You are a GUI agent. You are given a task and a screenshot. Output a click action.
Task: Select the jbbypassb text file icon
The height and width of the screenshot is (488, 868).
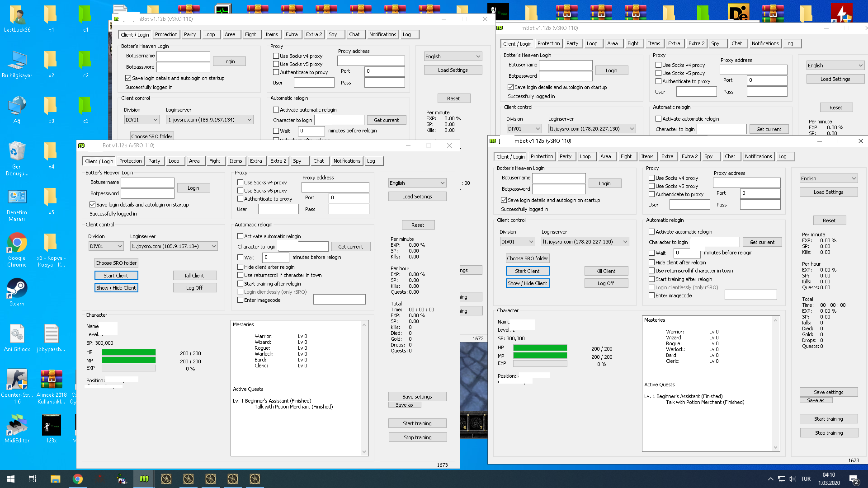coord(51,338)
